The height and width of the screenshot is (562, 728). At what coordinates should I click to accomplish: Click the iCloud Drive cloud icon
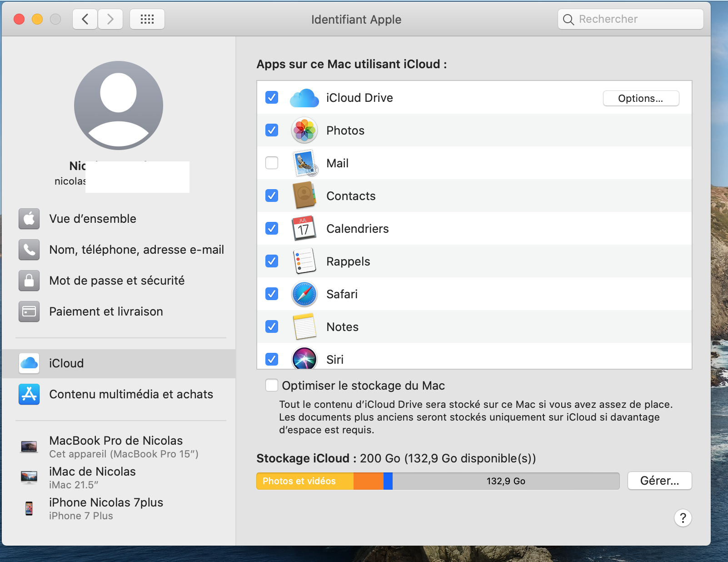[304, 98]
